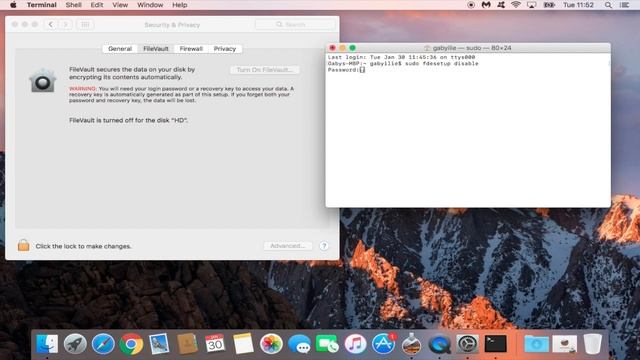Go back in System Preferences
Viewport: 640px width, 360px height.
click(51, 24)
